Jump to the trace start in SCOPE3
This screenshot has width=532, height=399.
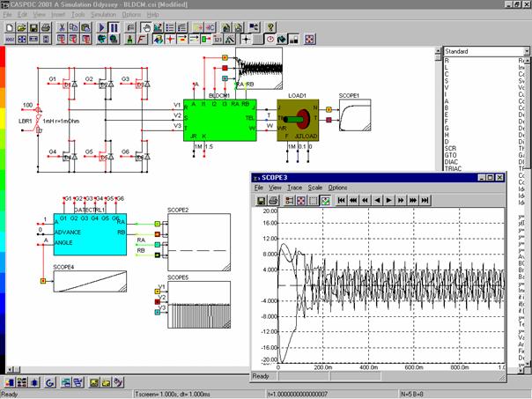[341, 201]
